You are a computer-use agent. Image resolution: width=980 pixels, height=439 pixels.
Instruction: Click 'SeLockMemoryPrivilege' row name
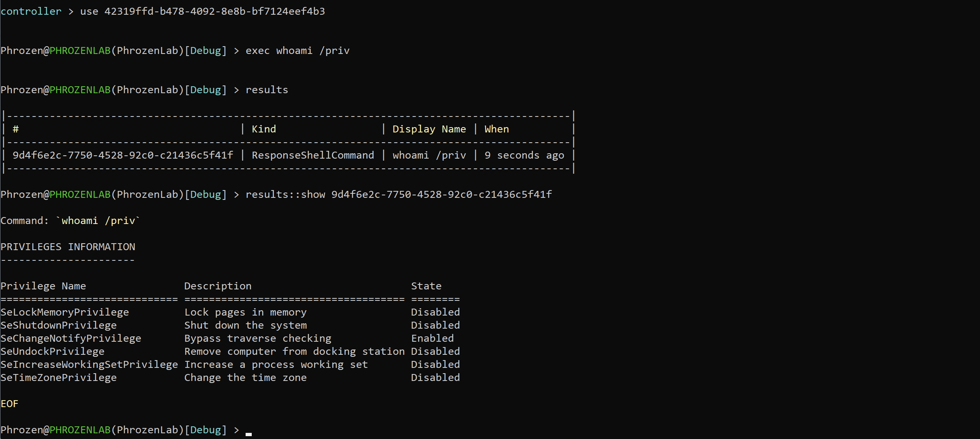pos(65,312)
